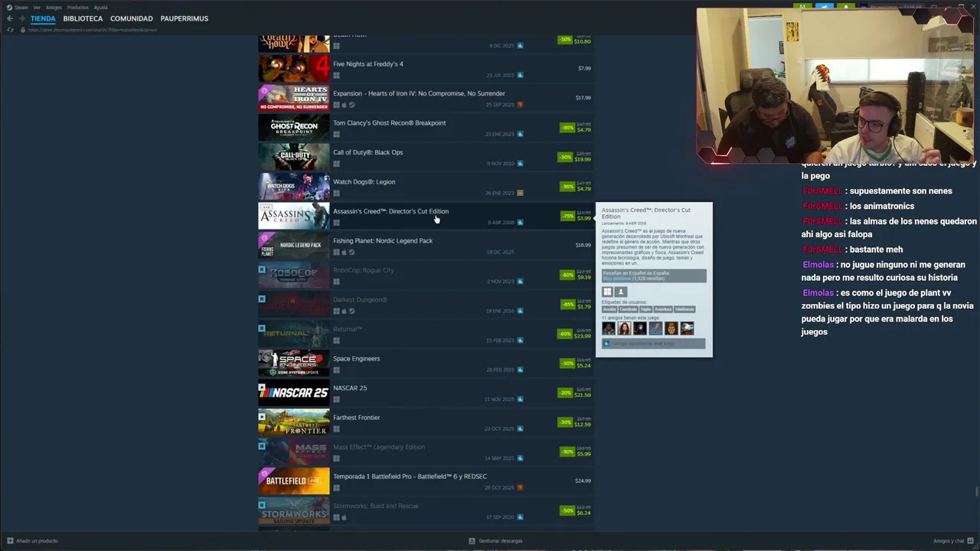Click the -75% discount on Assassin's Creed

point(567,216)
